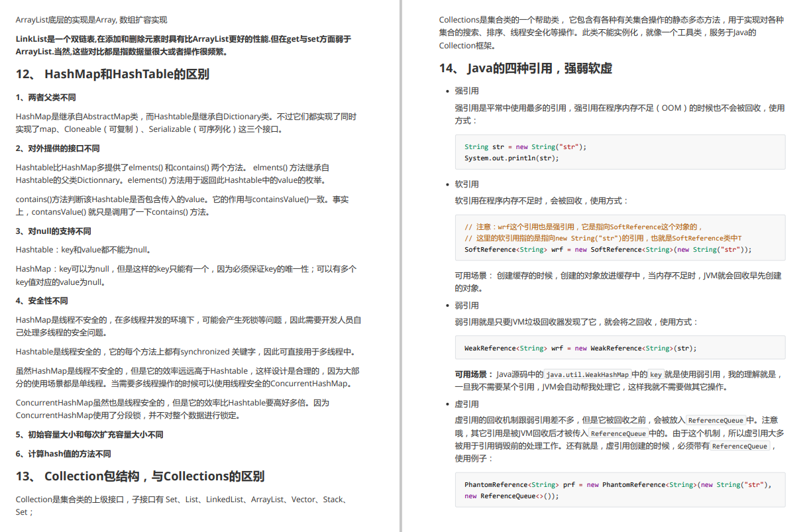Image resolution: width=809 pixels, height=532 pixels.
Task: Click the bold LinkList双链表 paragraph
Action: [x=188, y=45]
